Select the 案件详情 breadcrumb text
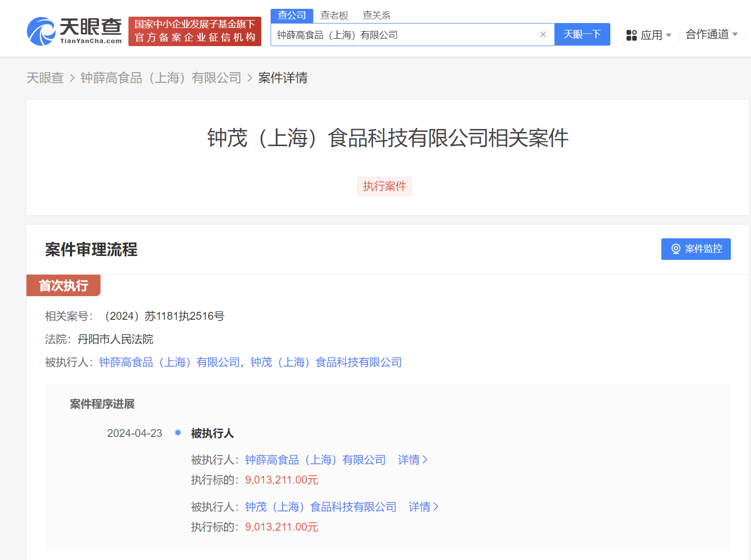The image size is (751, 560). pos(283,78)
